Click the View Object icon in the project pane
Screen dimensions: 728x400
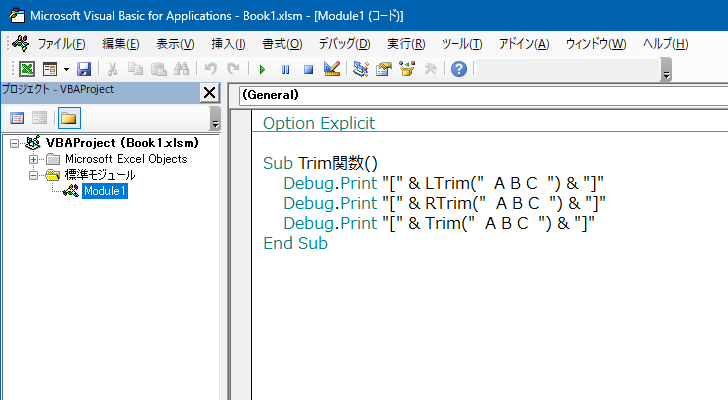tap(39, 118)
